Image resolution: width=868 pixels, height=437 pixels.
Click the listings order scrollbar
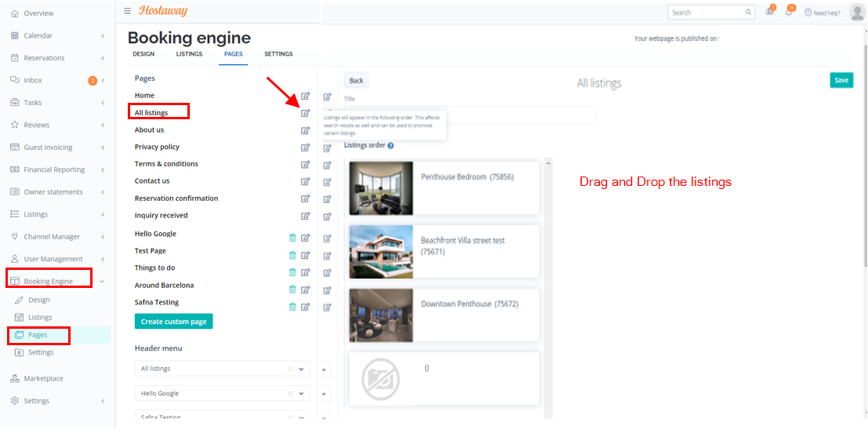549,288
